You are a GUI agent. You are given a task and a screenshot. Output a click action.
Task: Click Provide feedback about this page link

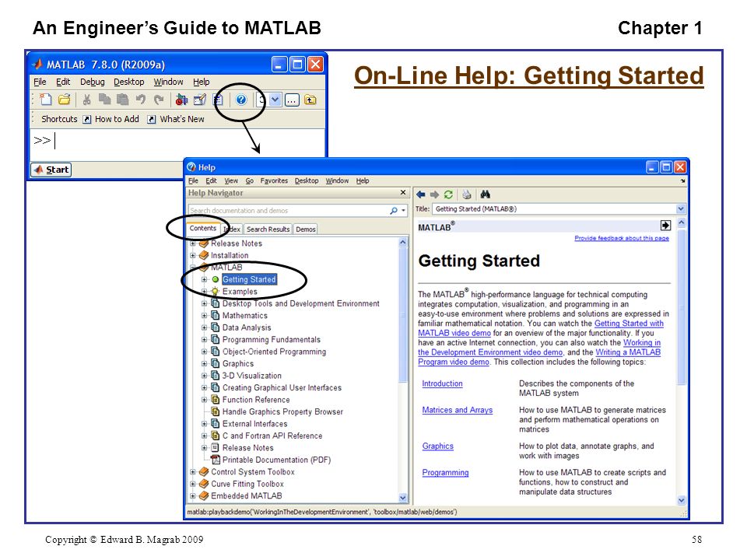point(622,238)
